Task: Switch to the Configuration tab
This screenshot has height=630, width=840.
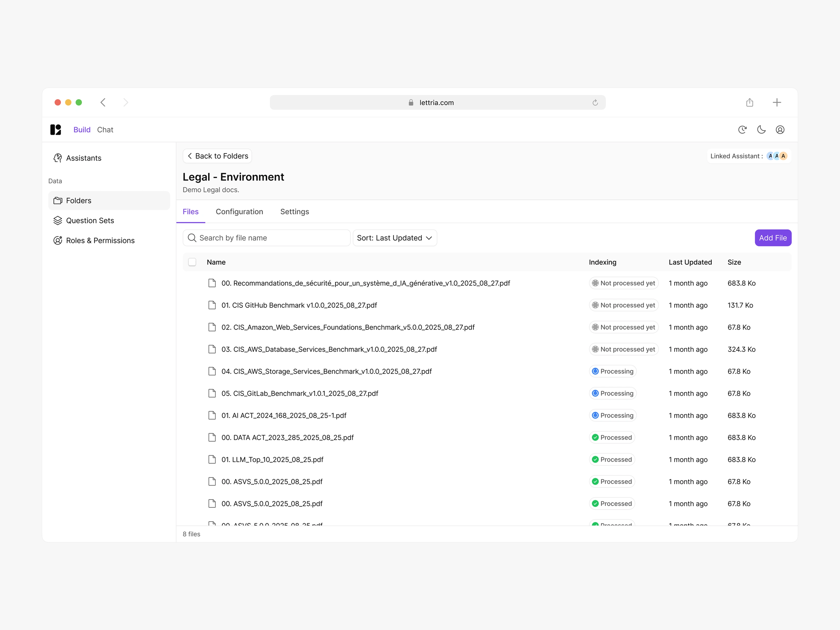Action: coord(239,212)
